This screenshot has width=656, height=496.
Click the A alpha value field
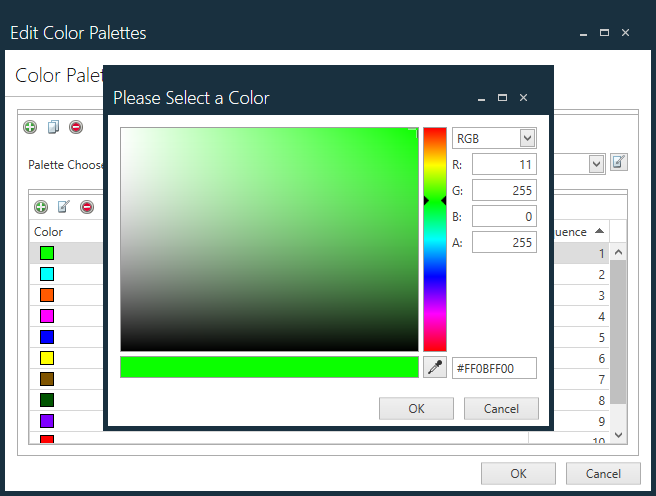[504, 242]
